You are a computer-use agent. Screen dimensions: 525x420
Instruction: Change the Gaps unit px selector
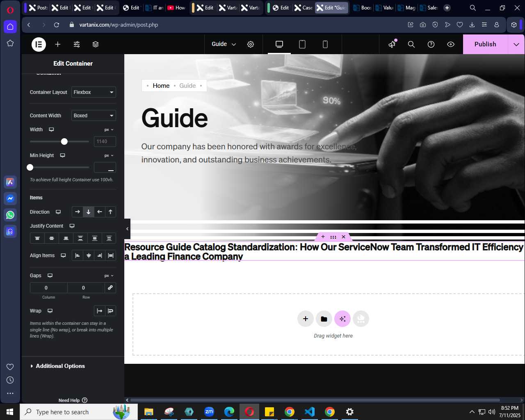[109, 276]
